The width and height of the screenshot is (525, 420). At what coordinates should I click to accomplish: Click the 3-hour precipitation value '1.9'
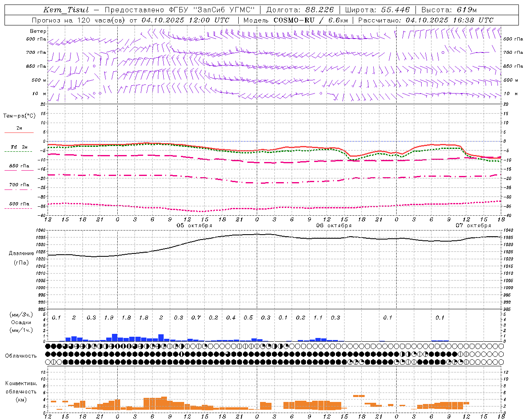click(x=109, y=318)
